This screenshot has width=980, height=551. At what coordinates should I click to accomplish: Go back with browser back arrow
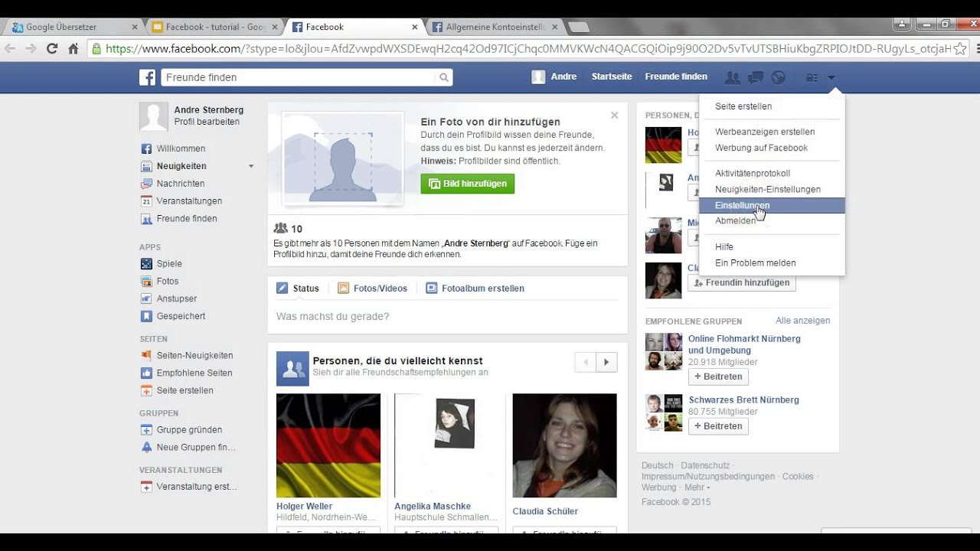pos(10,48)
